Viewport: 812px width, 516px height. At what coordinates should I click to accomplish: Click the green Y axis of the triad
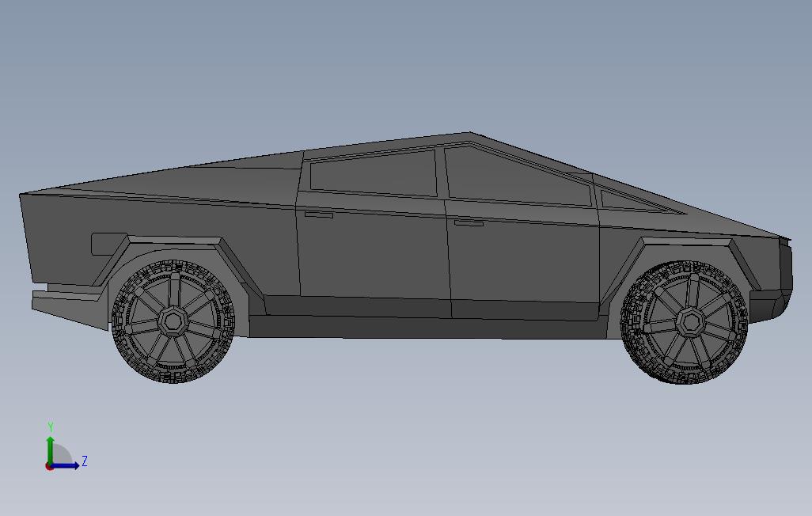(x=50, y=450)
